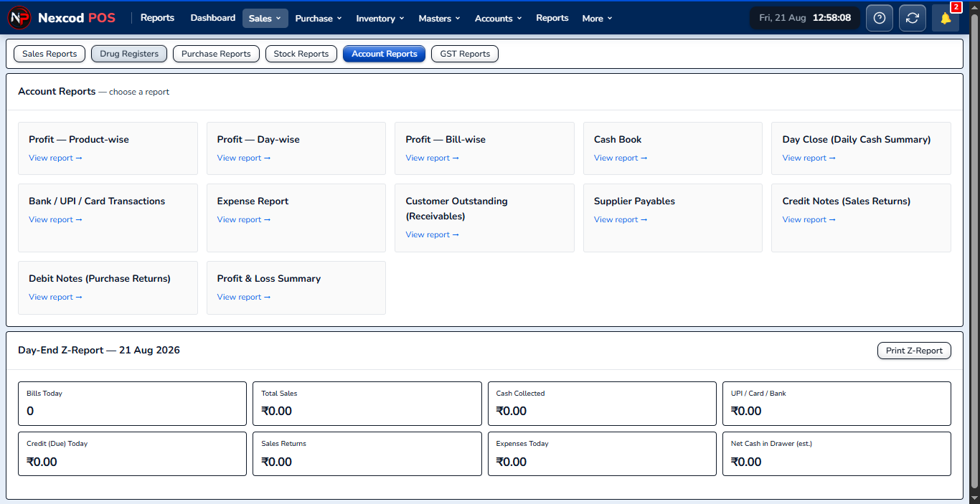Click the Cash Book card title
Viewport: 980px width, 504px height.
click(x=618, y=139)
